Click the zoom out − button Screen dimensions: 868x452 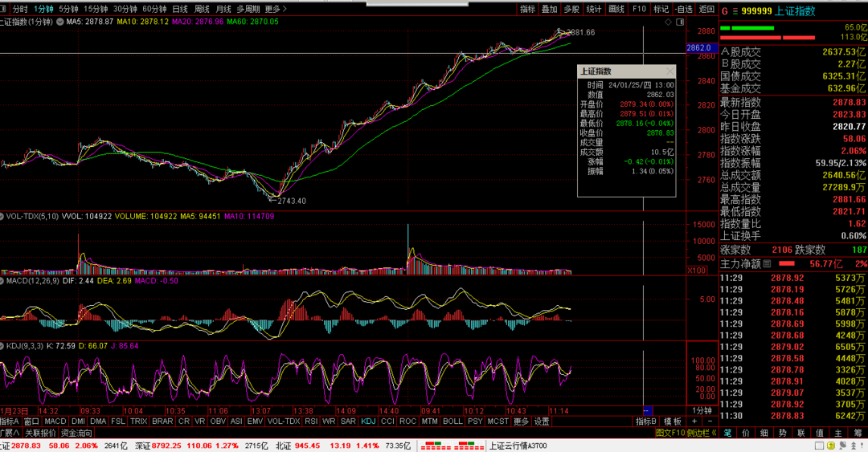pos(710,421)
